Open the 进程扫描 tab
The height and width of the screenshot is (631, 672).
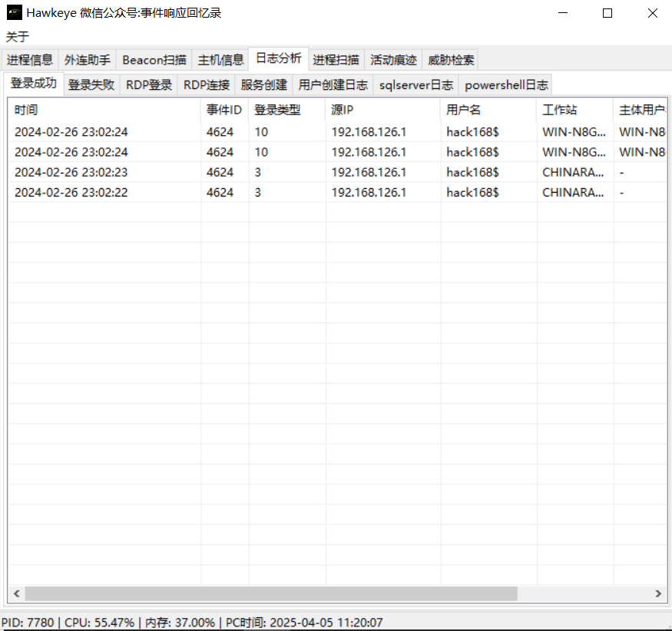click(x=336, y=60)
